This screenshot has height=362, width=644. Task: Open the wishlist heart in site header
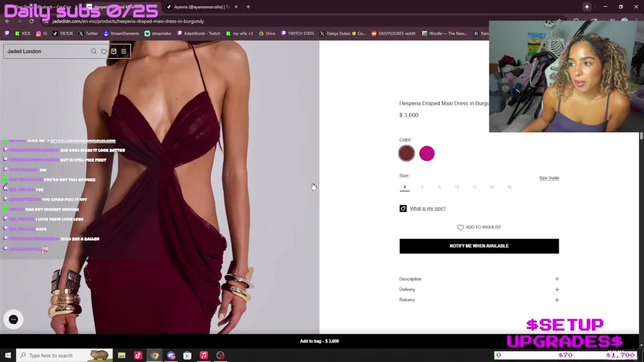tap(104, 51)
